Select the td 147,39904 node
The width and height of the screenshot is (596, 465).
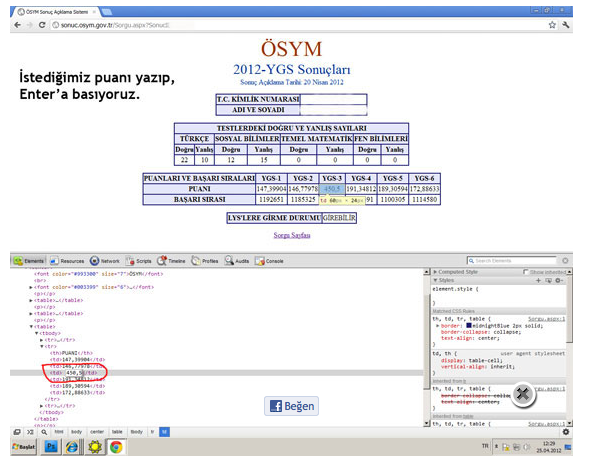(78, 360)
